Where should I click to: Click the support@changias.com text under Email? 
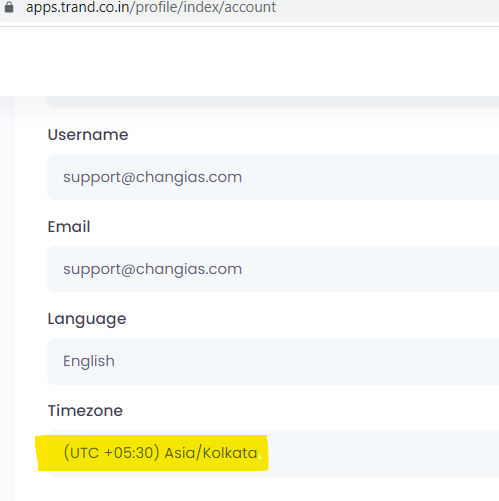pos(153,269)
